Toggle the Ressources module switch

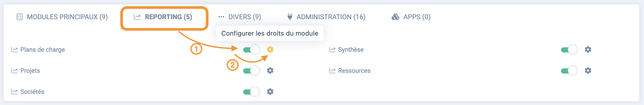tap(569, 70)
